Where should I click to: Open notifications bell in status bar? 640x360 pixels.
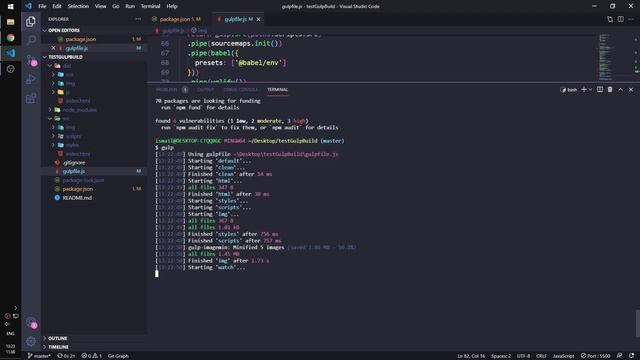click(x=631, y=356)
